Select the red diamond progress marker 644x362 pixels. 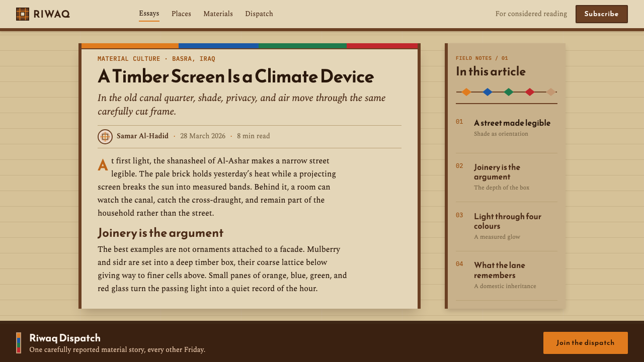coord(530,92)
